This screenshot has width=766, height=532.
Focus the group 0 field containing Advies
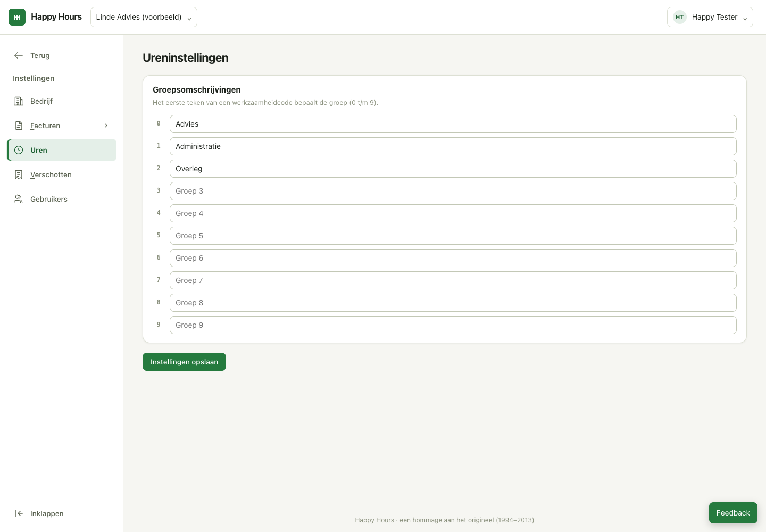(453, 124)
